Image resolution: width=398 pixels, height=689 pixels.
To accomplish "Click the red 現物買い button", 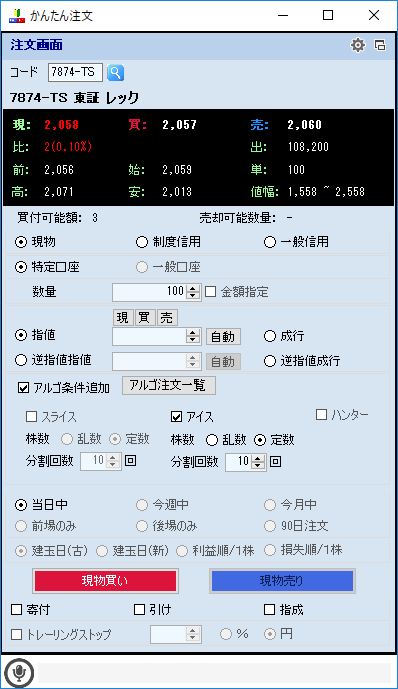I will (105, 581).
